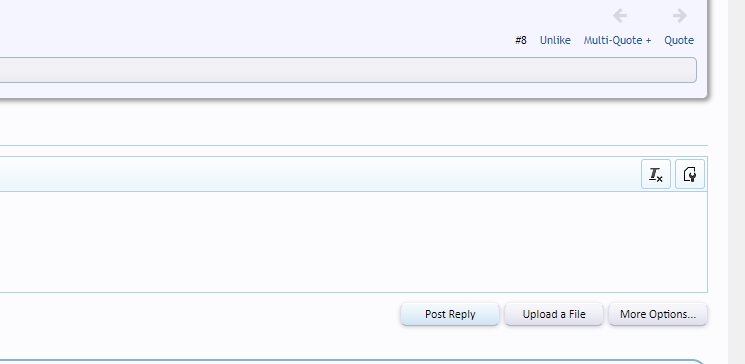Open the Upload a File dialog
This screenshot has height=364, width=745.
click(x=554, y=314)
